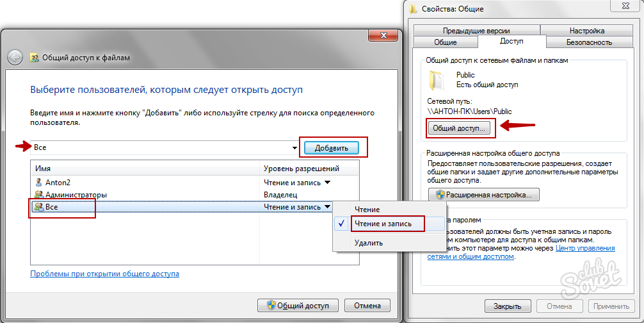The image size is (644, 323).
Task: Click the Anton2 user icon
Action: click(38, 182)
